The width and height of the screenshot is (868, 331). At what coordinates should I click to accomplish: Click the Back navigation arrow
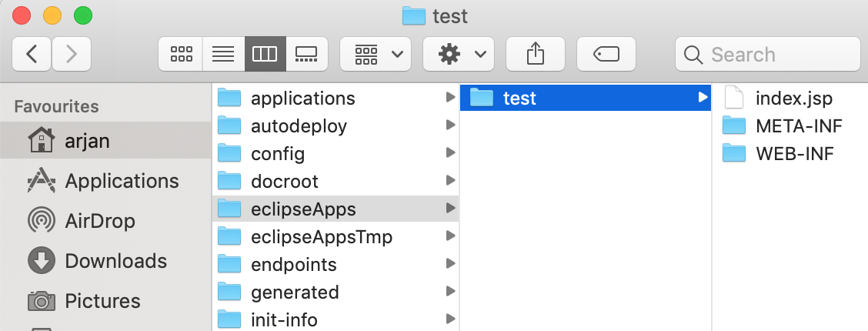pos(32,54)
